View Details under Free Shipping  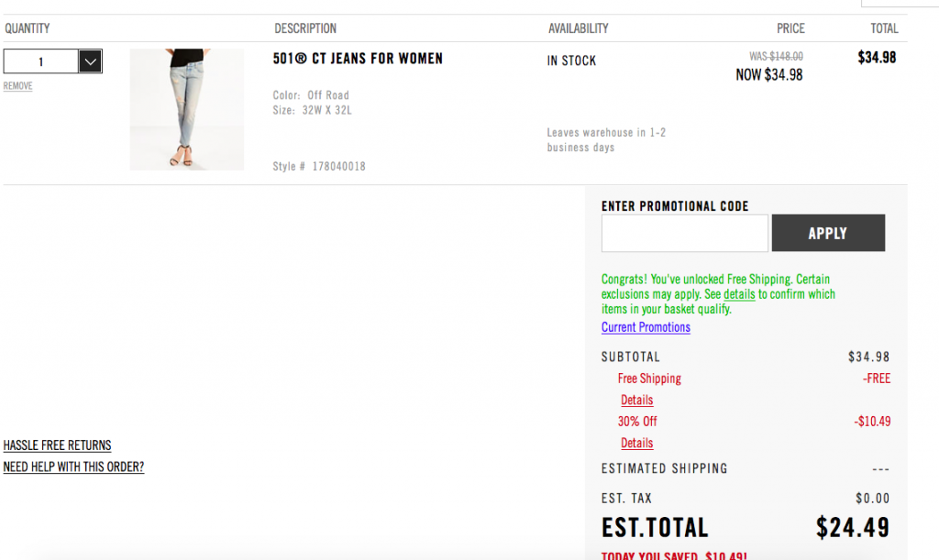coord(636,401)
